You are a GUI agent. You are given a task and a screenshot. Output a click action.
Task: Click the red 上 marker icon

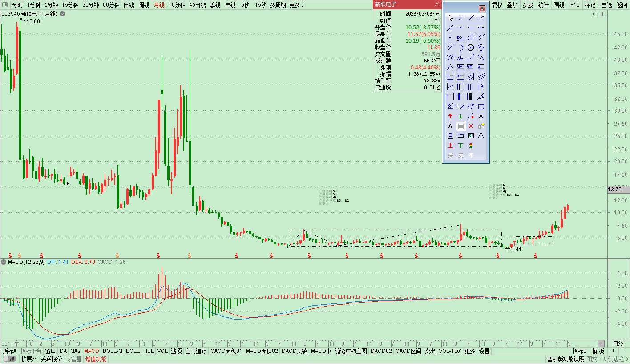pyautogui.click(x=450, y=146)
